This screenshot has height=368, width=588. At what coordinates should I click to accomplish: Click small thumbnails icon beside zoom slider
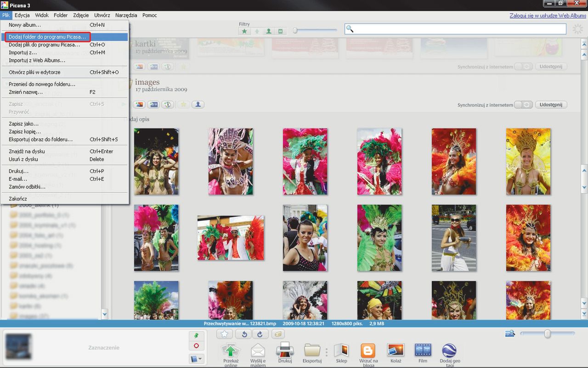pos(509,333)
